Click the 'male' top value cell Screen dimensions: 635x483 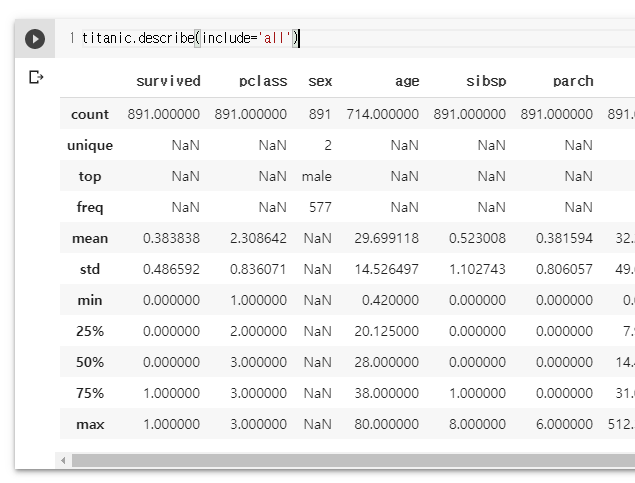tap(317, 176)
